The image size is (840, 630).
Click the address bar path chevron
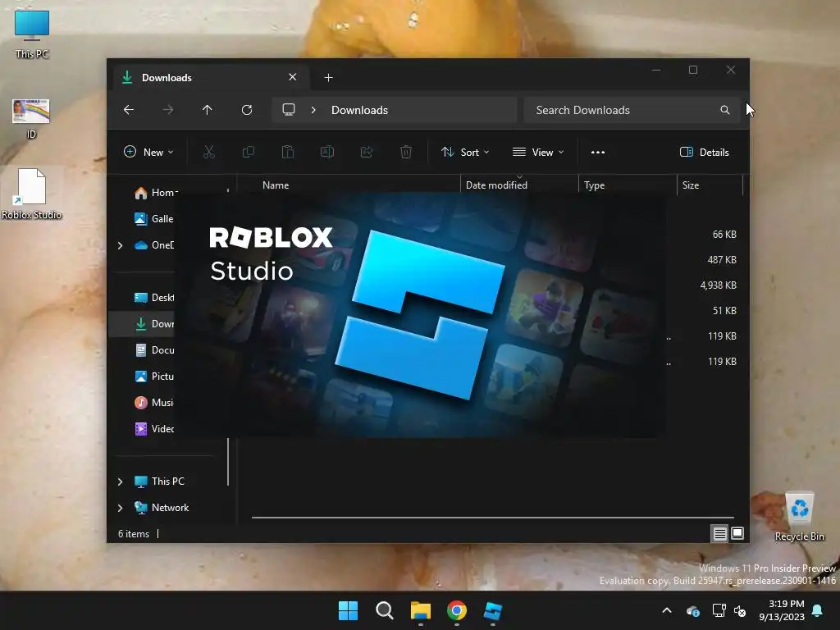tap(313, 110)
